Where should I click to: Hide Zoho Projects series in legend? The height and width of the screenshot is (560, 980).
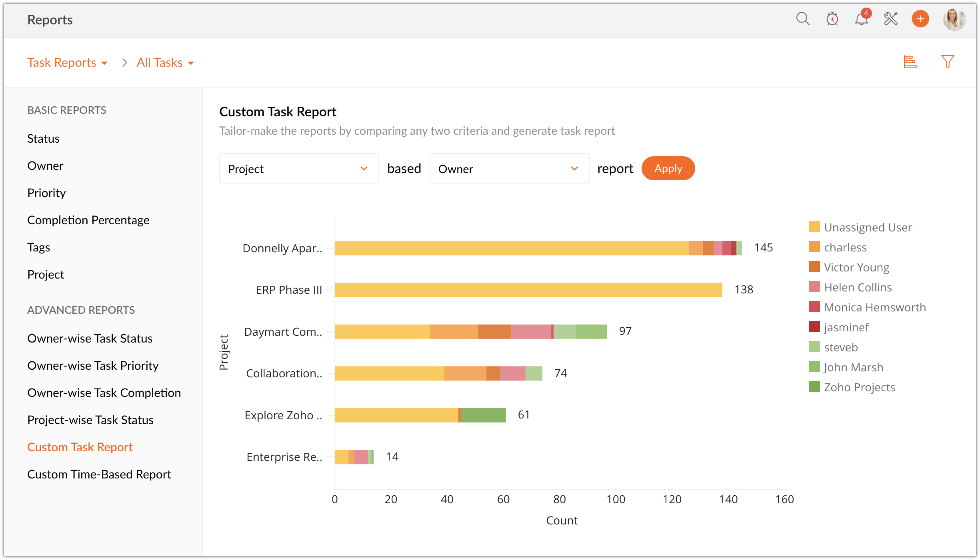coord(859,387)
